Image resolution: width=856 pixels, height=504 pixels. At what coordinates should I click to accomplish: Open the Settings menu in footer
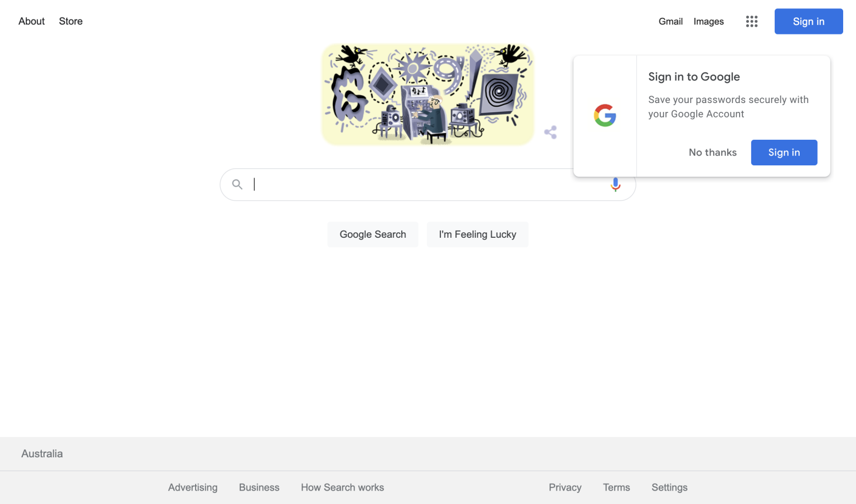pyautogui.click(x=669, y=487)
